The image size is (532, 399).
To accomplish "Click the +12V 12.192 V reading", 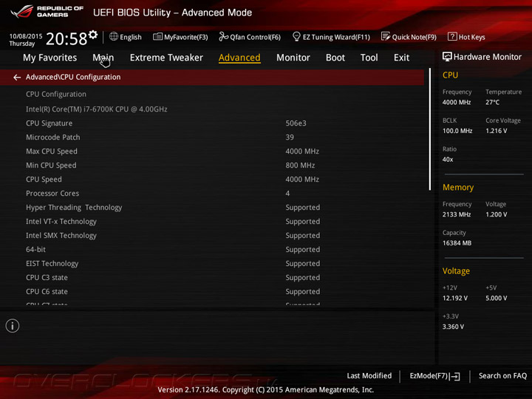I will 455,298.
